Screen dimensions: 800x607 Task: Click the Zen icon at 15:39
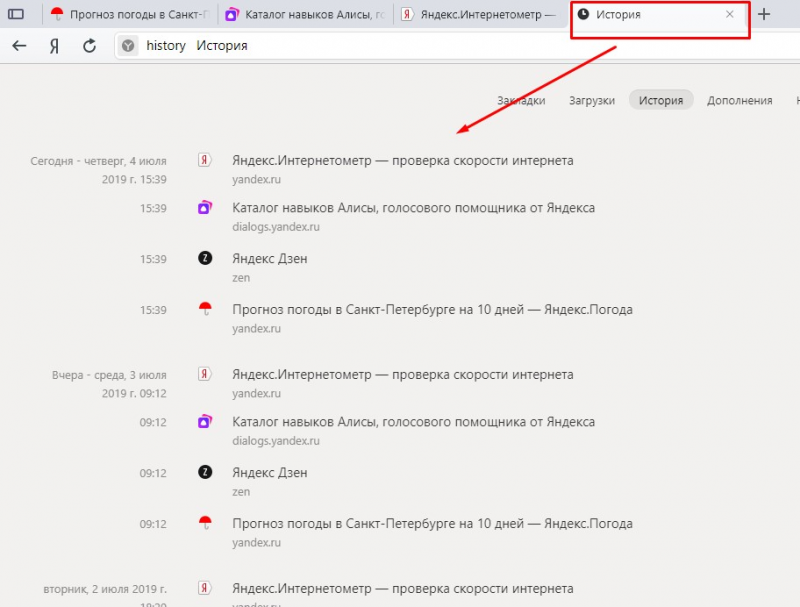(205, 258)
